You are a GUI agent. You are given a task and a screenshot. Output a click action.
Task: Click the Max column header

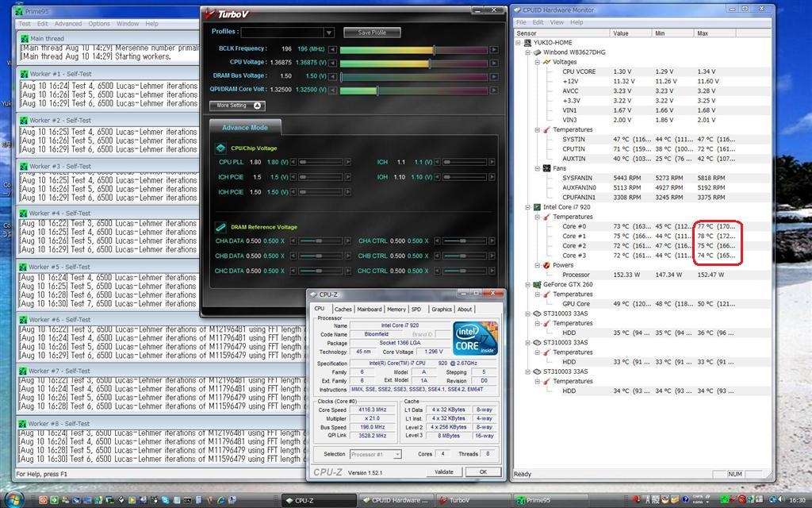(714, 33)
